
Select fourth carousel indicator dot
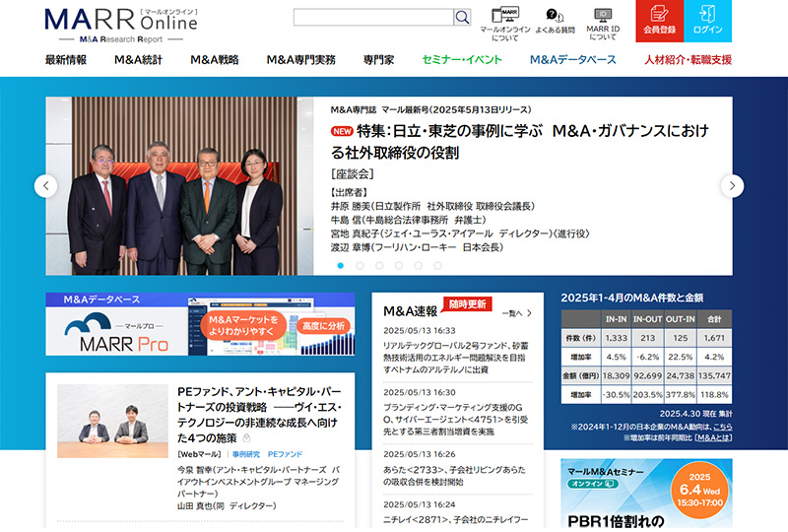[x=399, y=265]
